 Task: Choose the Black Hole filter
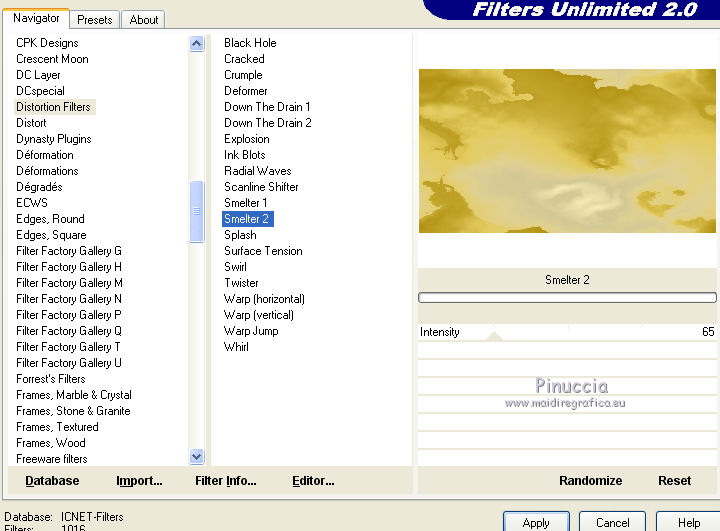click(x=250, y=43)
